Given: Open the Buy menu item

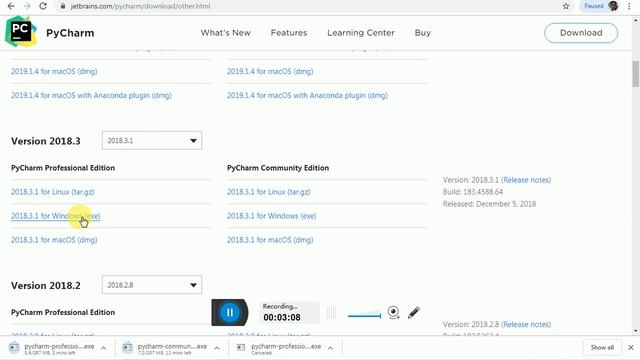Looking at the screenshot, I should (422, 33).
